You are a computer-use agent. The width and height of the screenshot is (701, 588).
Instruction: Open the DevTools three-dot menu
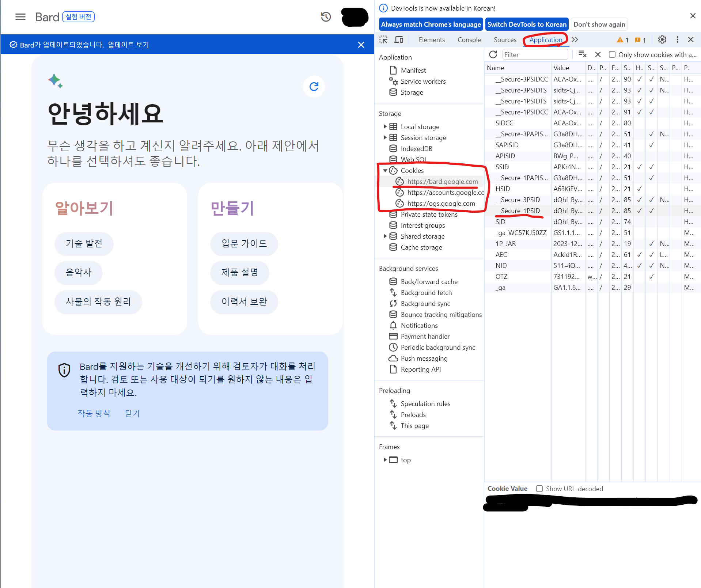tap(678, 39)
